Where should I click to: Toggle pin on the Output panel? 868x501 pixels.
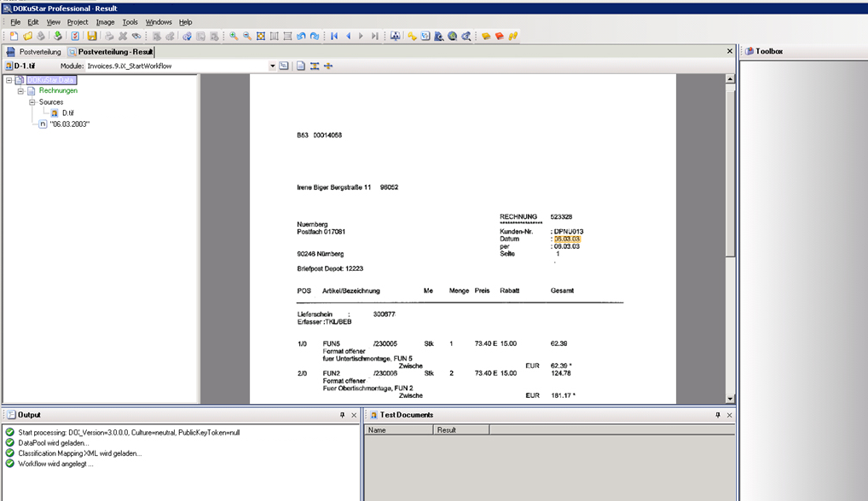point(344,415)
